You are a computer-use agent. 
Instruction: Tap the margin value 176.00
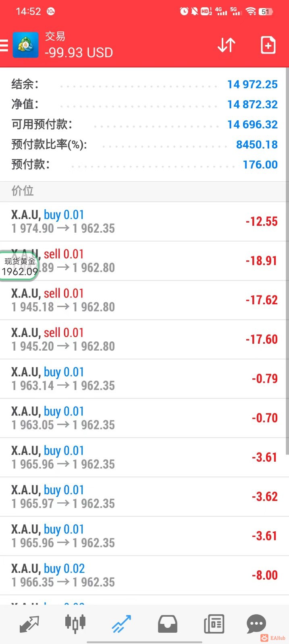[x=260, y=165]
